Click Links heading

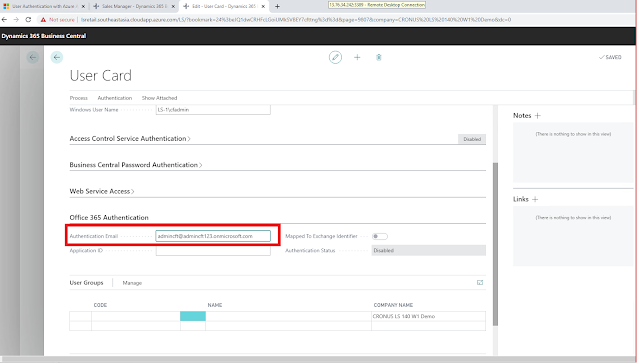click(x=521, y=199)
